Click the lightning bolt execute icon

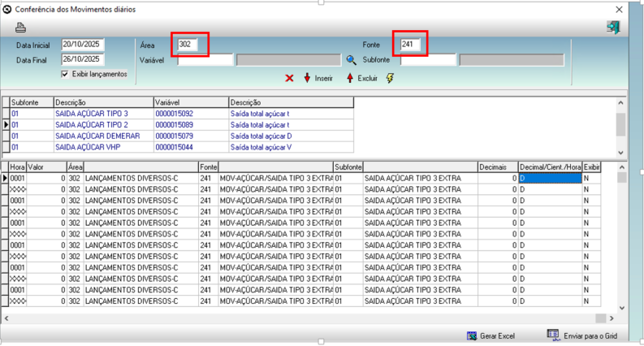click(390, 78)
